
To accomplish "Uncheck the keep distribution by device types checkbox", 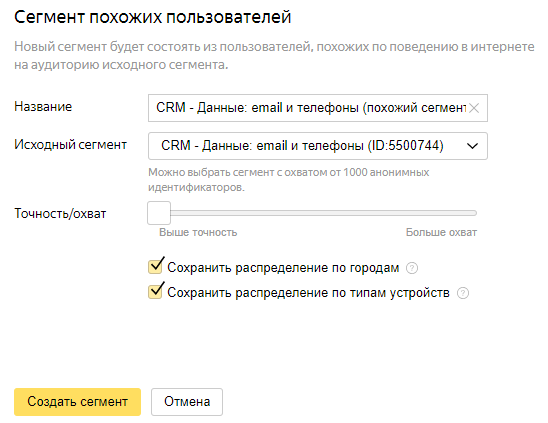I will point(155,291).
